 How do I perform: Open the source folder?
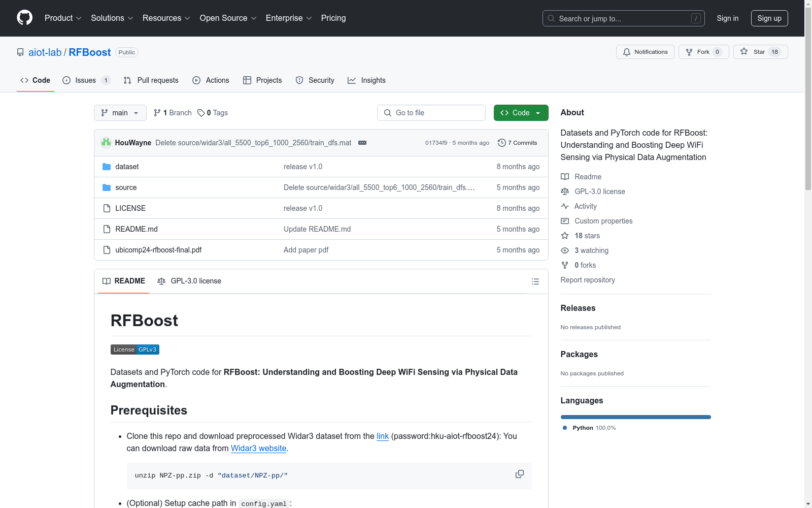tap(126, 187)
